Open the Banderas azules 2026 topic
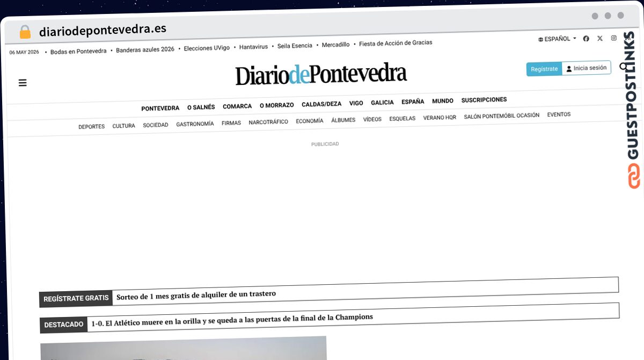This screenshot has width=644, height=360. [145, 49]
